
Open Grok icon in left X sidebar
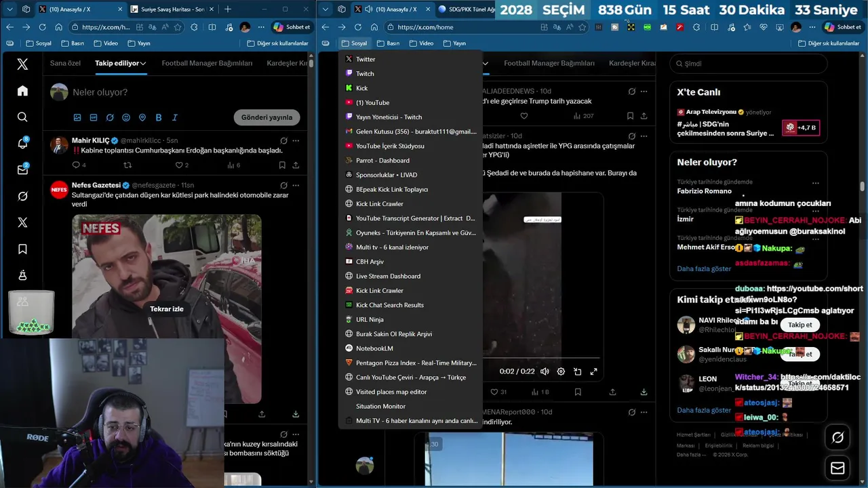pyautogui.click(x=22, y=196)
